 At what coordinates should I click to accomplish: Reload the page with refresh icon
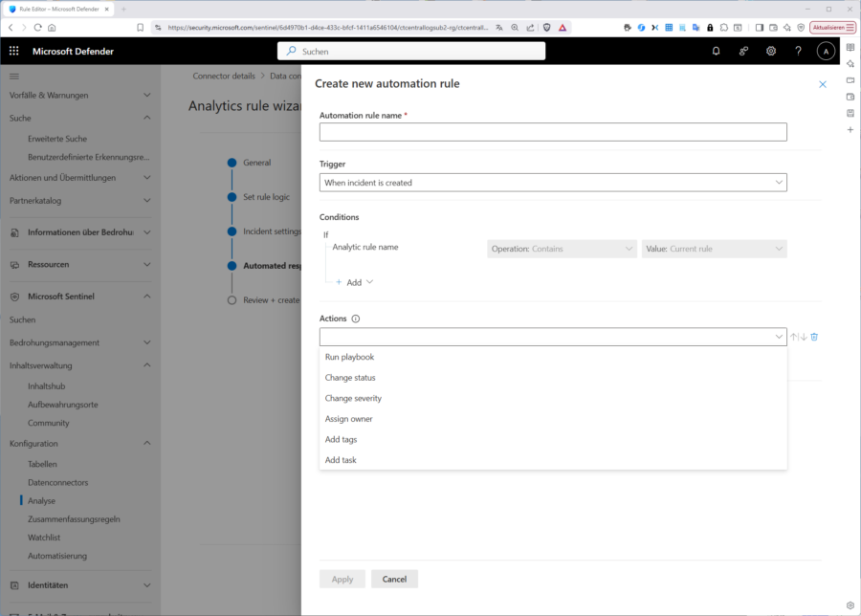click(x=35, y=28)
